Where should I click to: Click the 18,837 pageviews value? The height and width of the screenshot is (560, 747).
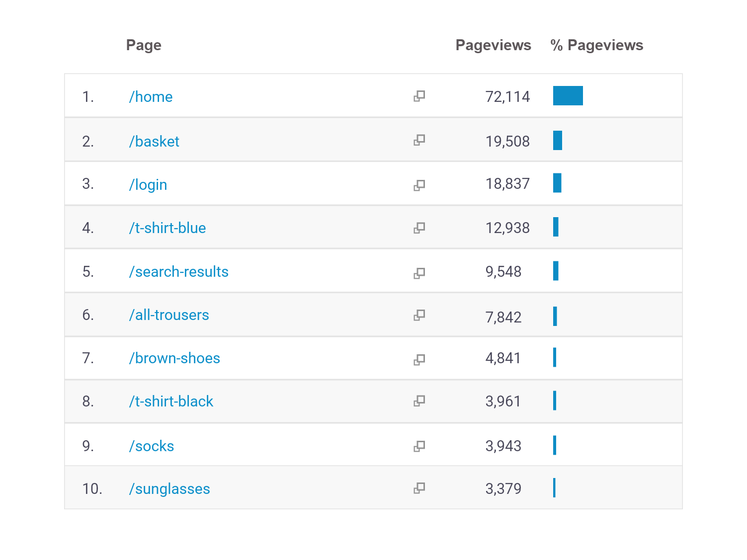tap(507, 184)
